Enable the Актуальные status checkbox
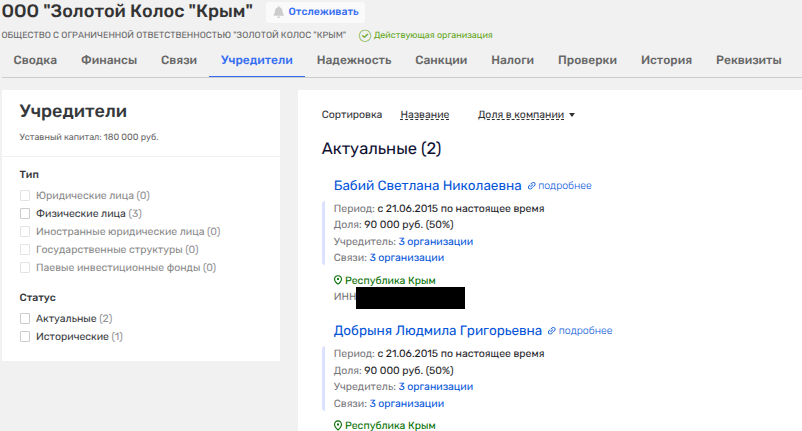The height and width of the screenshot is (431, 802). (26, 318)
